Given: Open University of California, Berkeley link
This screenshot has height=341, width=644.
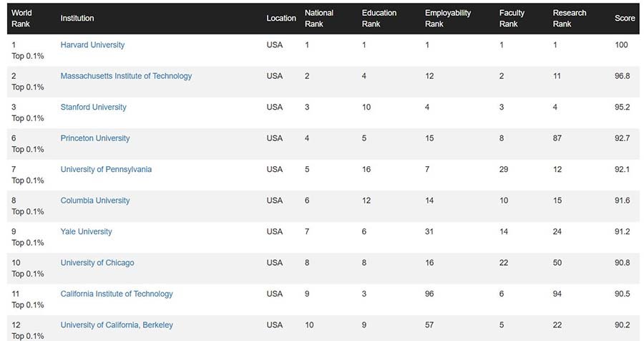Looking at the screenshot, I should pyautogui.click(x=117, y=325).
